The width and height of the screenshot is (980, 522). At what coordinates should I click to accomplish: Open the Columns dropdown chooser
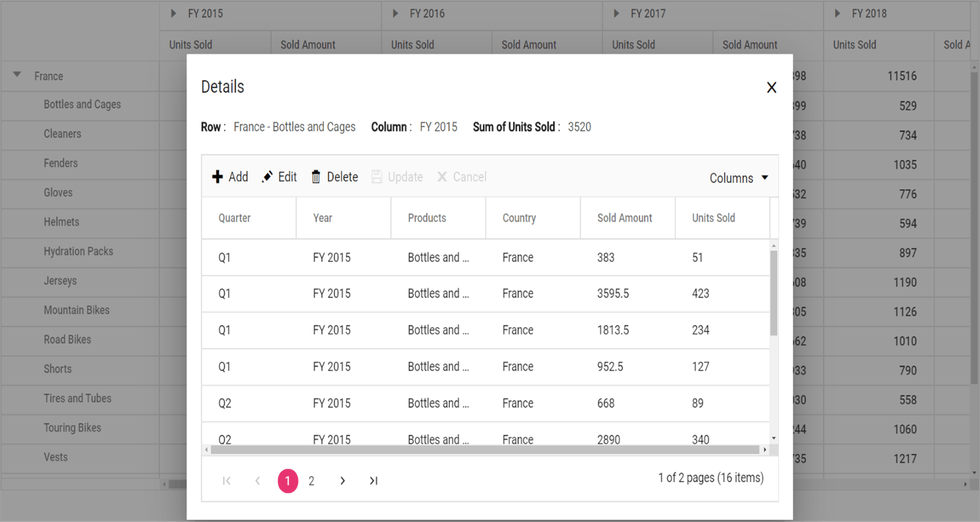coord(739,178)
